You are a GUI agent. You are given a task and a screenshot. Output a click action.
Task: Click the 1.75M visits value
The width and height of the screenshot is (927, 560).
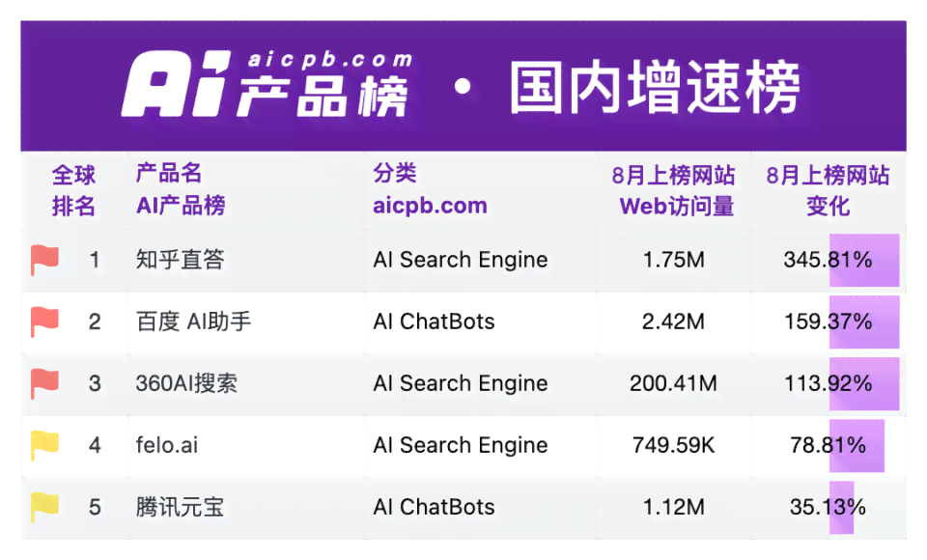[673, 260]
